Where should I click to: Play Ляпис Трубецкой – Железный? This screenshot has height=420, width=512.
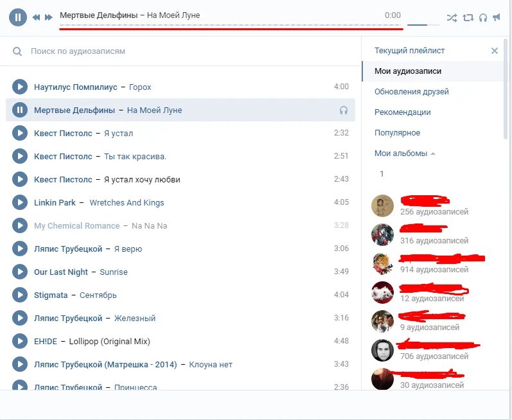(x=20, y=318)
